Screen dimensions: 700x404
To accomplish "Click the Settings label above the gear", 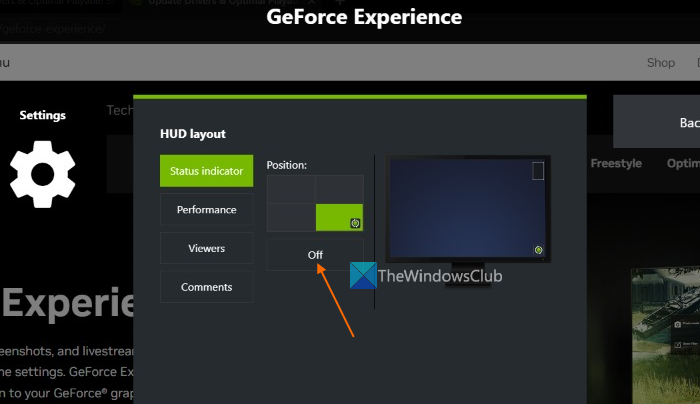I will point(42,115).
